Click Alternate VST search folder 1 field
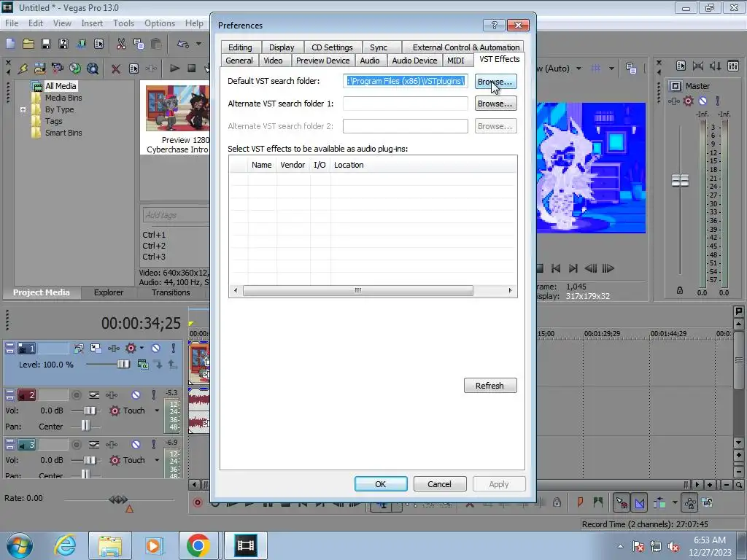This screenshot has height=560, width=747. (x=406, y=104)
